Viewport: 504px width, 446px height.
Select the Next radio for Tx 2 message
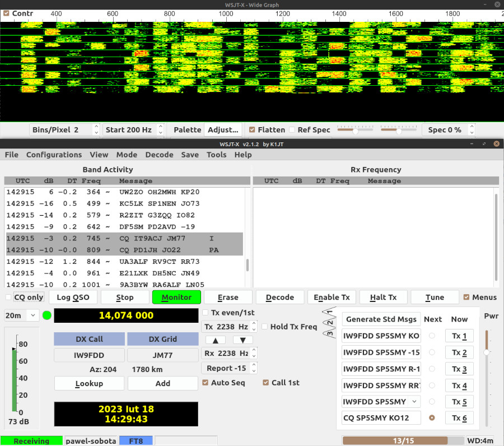point(432,352)
